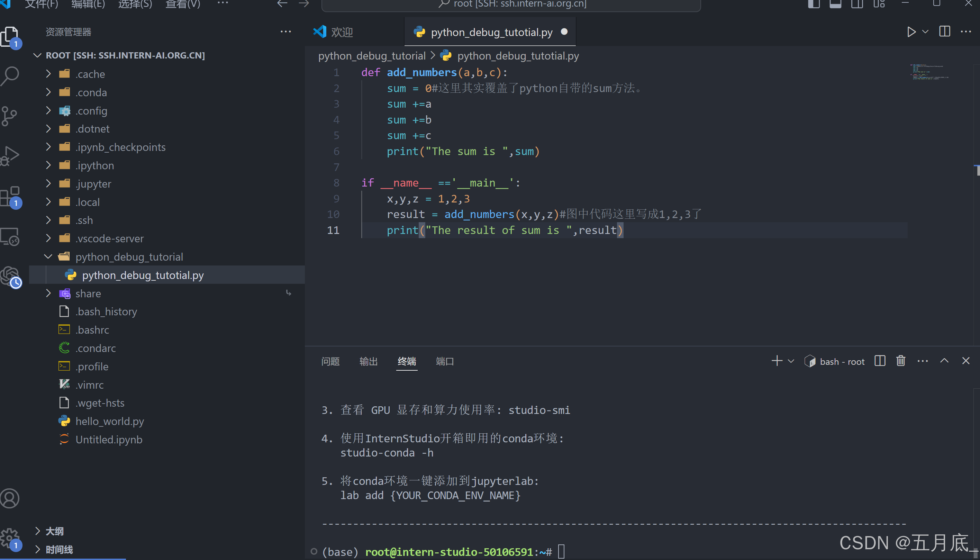The height and width of the screenshot is (560, 980).
Task: Expand the 大纲 outline section
Action: tap(54, 531)
